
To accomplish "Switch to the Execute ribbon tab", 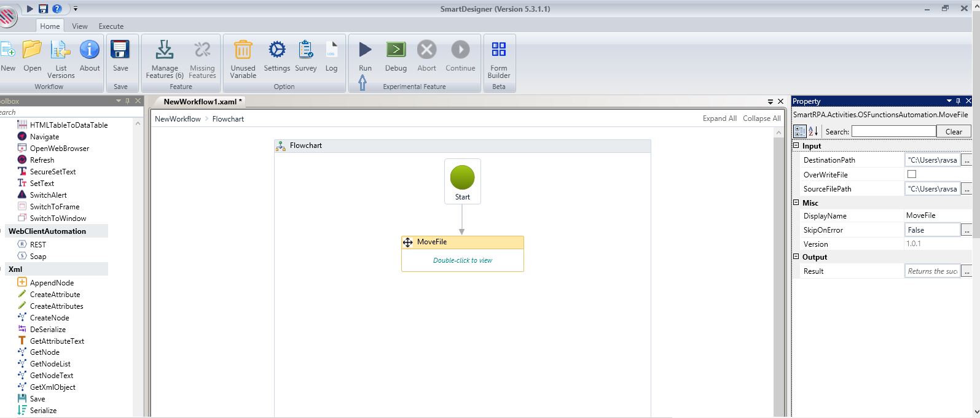I will pyautogui.click(x=111, y=26).
